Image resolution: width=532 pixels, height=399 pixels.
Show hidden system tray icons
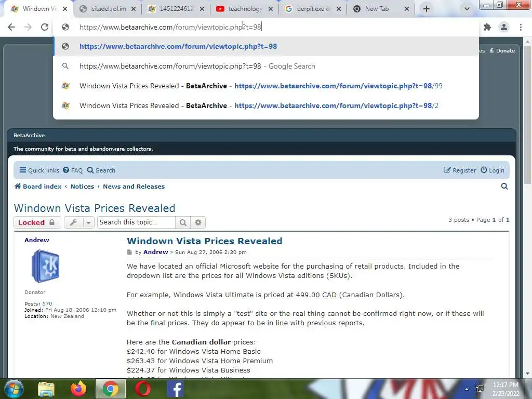coord(467,389)
